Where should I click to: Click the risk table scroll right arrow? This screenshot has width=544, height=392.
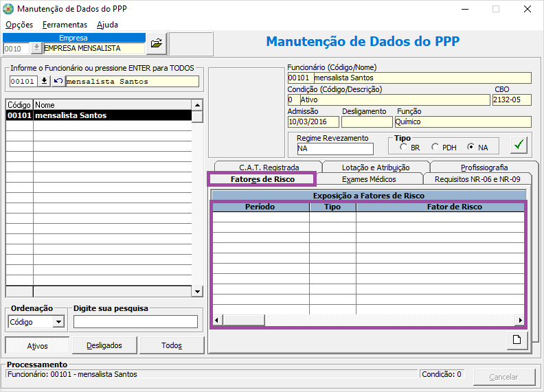(x=520, y=320)
